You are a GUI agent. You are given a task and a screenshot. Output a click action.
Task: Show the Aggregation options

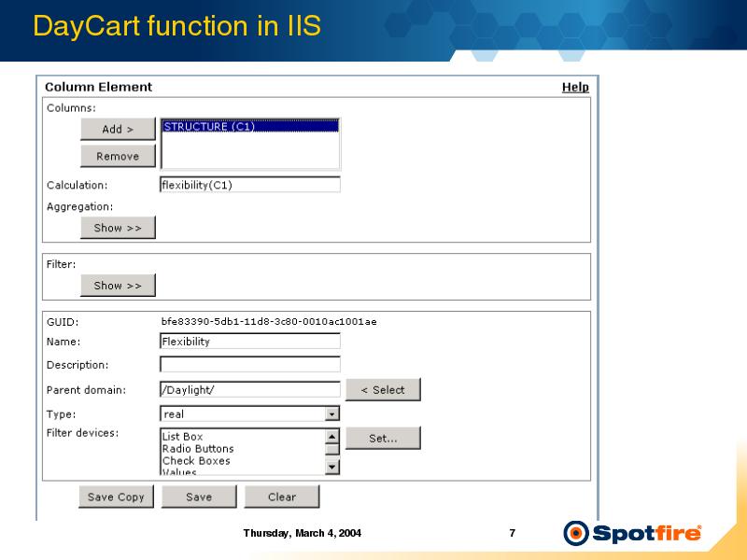pos(118,228)
